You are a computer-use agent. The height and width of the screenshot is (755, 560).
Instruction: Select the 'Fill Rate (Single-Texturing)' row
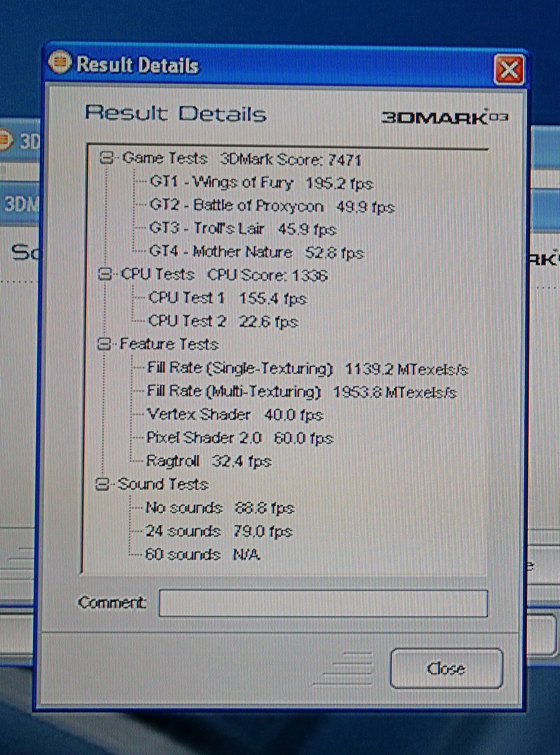tap(308, 369)
